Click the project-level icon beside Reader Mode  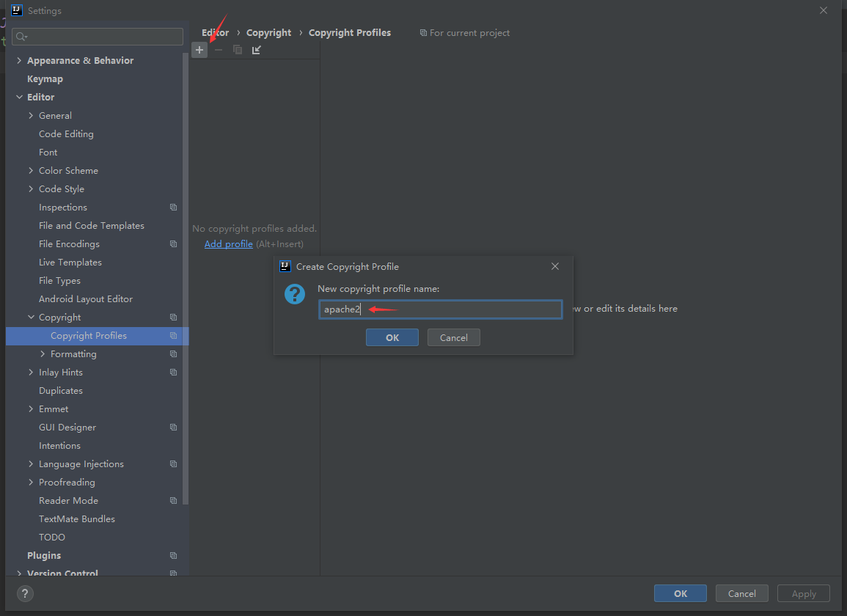coord(173,501)
